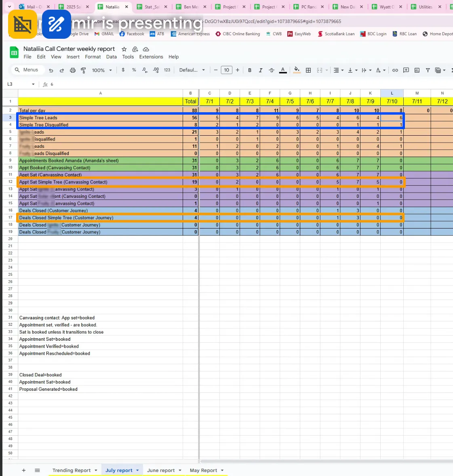The width and height of the screenshot is (453, 476).
Task: Open the 100% zoom dropdown
Action: [102, 70]
